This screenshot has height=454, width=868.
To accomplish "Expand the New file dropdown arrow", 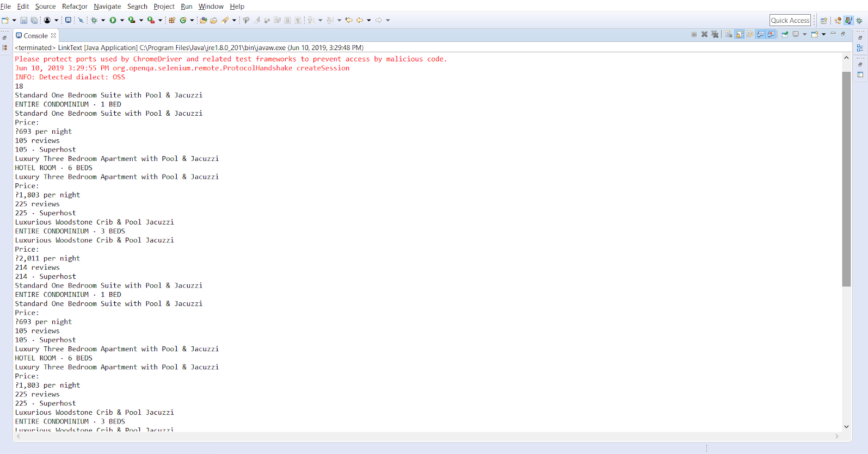I will tap(14, 20).
